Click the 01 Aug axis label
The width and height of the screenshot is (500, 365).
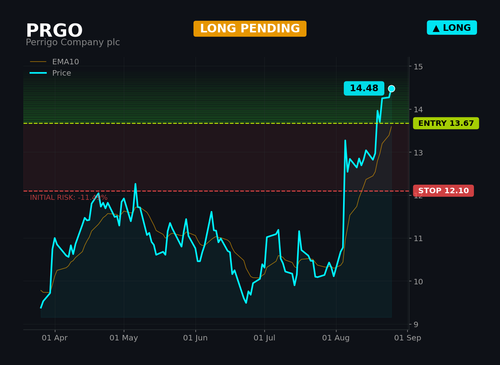[x=336, y=338]
